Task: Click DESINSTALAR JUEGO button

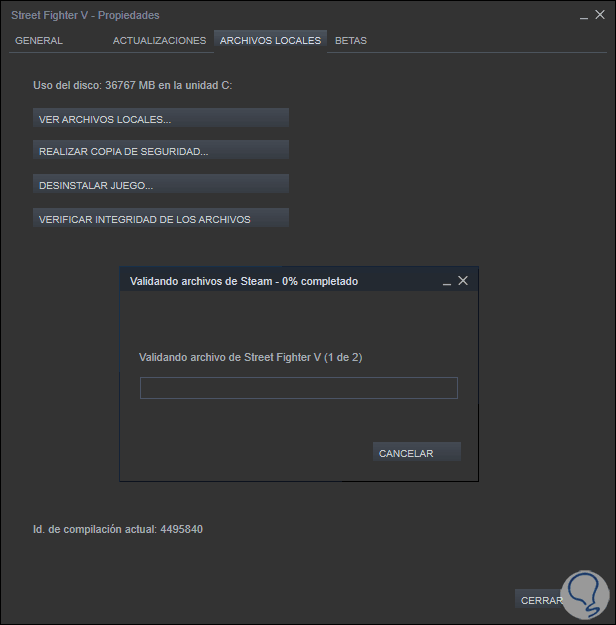Action: [x=161, y=184]
